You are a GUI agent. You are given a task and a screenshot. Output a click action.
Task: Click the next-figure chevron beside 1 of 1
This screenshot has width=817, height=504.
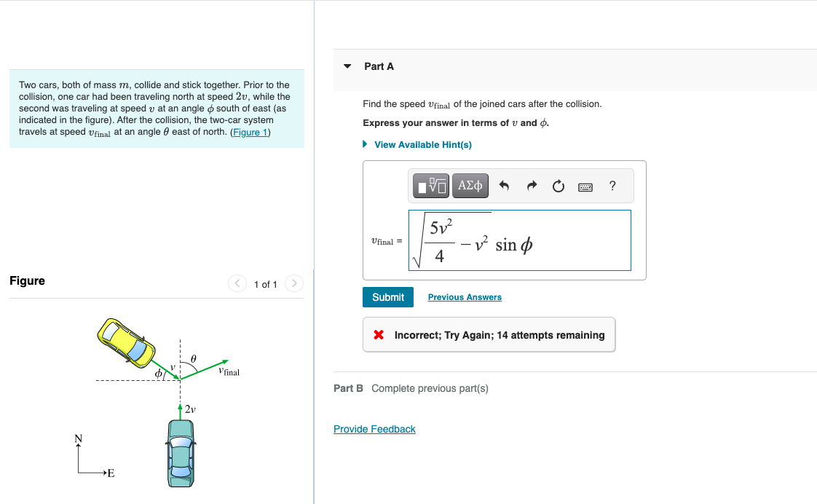coord(293,283)
